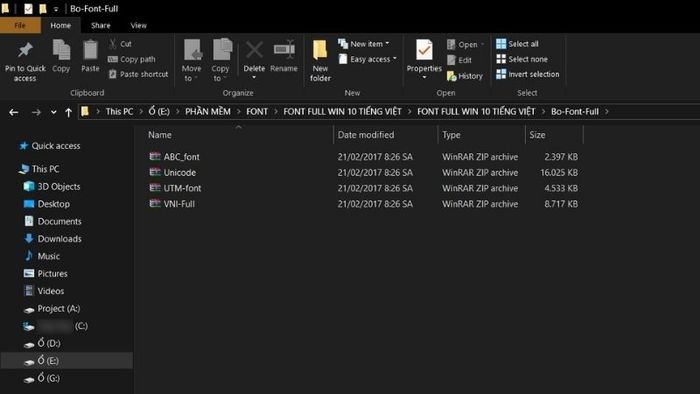Click the Copy ribbon icon

61,50
